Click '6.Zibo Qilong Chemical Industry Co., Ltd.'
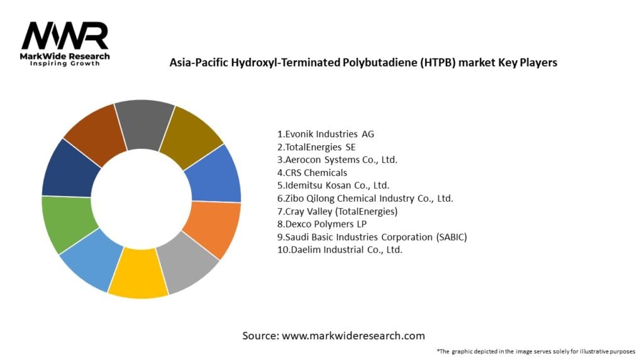 coord(365,199)
